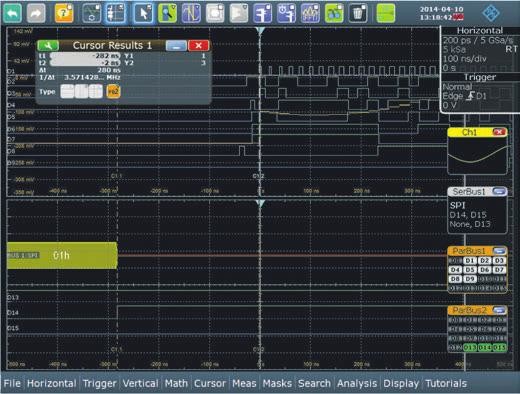Select vertical cursor Type button
Image resolution: width=520 pixels, height=394 pixels.
pyautogui.click(x=81, y=91)
